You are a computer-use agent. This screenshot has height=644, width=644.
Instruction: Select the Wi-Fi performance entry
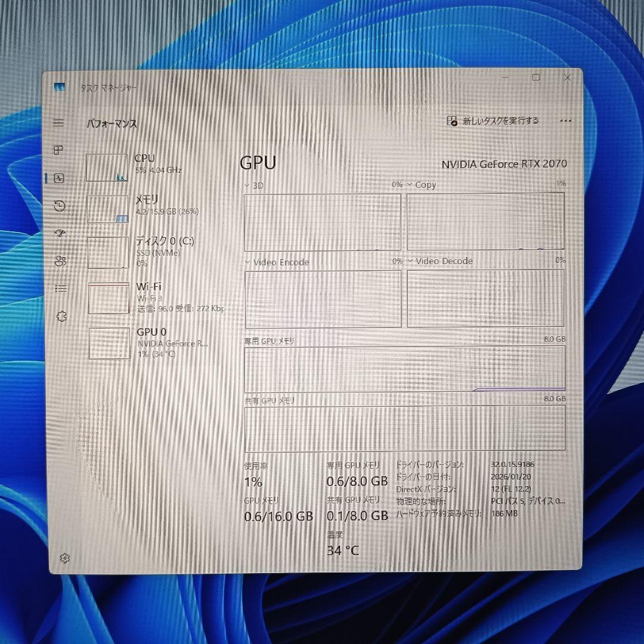(x=156, y=298)
